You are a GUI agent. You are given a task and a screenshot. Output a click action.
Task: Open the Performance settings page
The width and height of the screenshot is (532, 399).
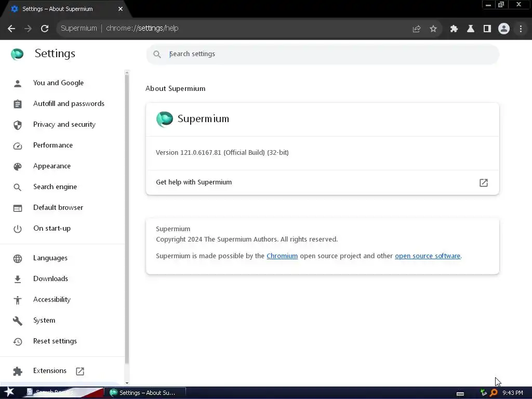point(53,145)
